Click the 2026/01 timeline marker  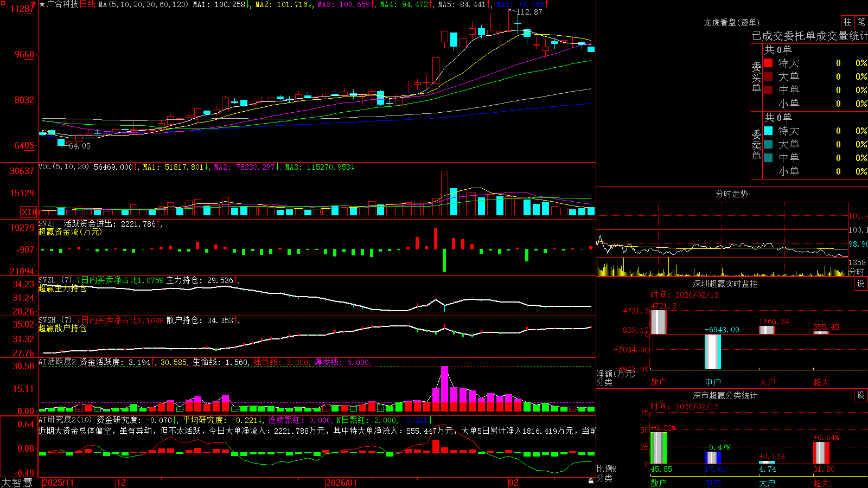pos(342,483)
